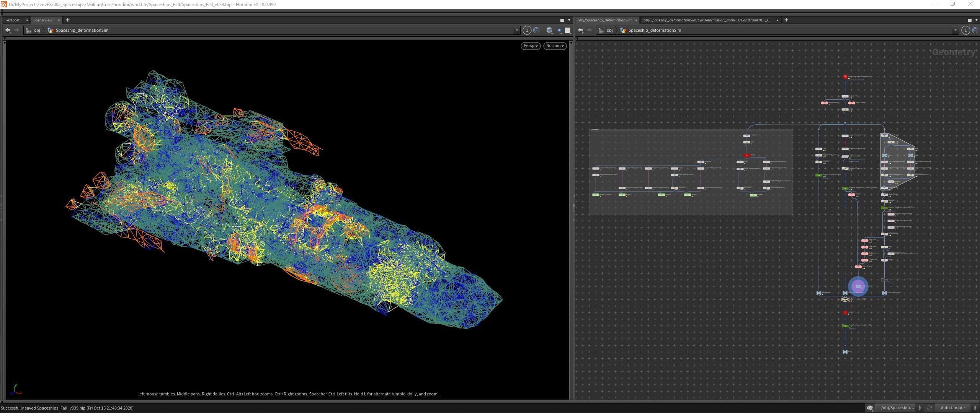980x413 pixels.
Task: Open the viewport render cube icon menu
Action: click(549, 30)
